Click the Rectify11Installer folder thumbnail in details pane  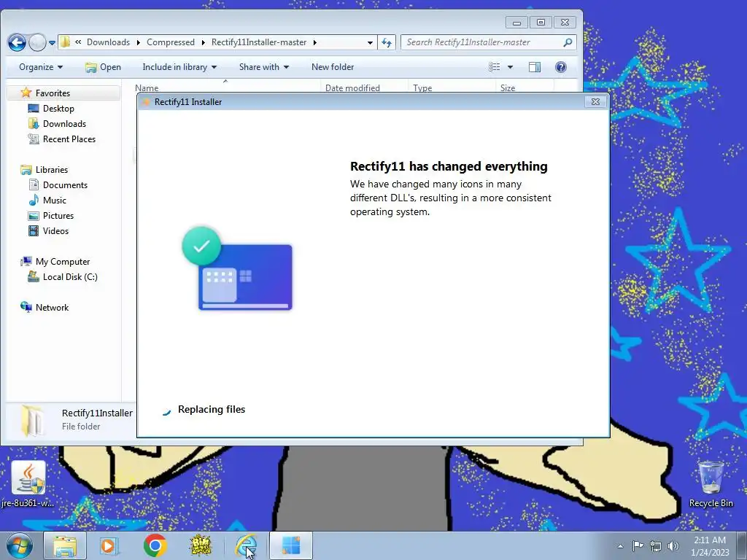click(32, 421)
